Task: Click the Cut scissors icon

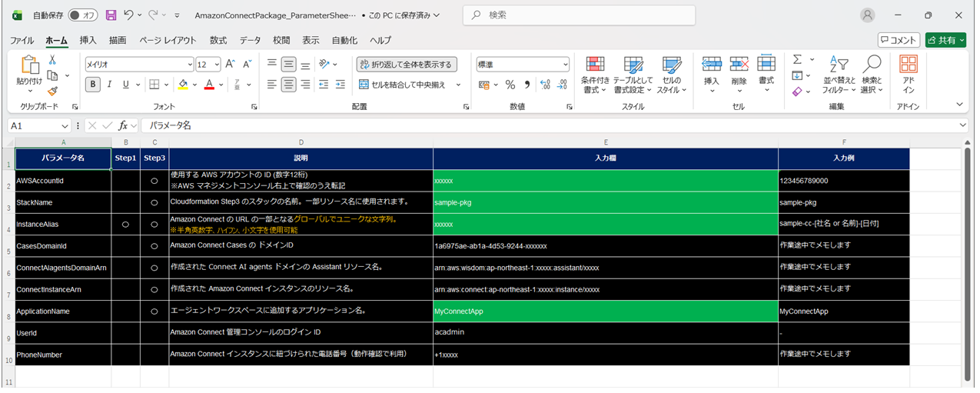Action: coord(52,60)
